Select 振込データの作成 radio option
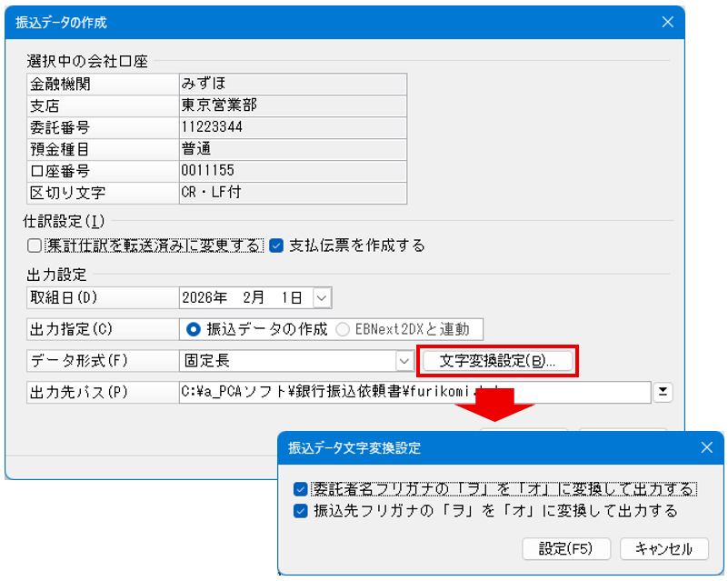The width and height of the screenshot is (728, 581). tap(193, 329)
